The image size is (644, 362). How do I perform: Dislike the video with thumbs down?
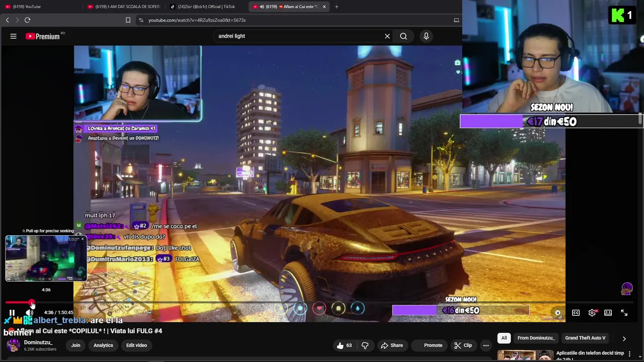coord(365,345)
